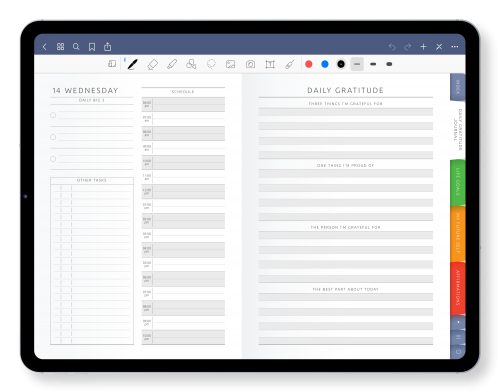The height and width of the screenshot is (392, 500).
Task: Select the Image insert tool
Action: click(x=230, y=64)
